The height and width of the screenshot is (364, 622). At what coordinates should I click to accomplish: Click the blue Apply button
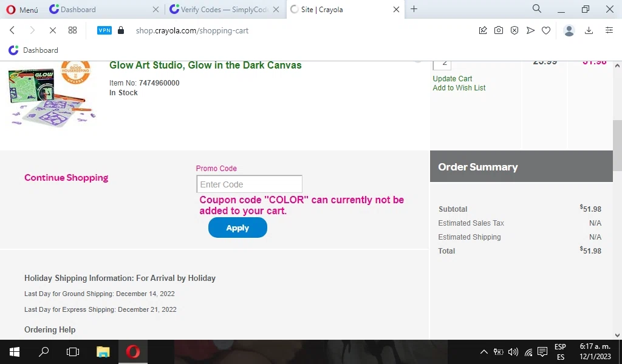coord(238,227)
